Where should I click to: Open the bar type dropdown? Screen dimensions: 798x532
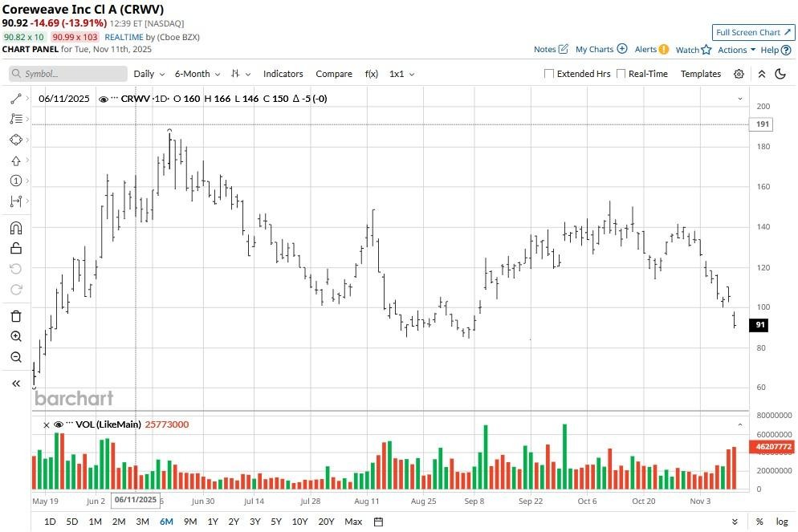pos(241,74)
